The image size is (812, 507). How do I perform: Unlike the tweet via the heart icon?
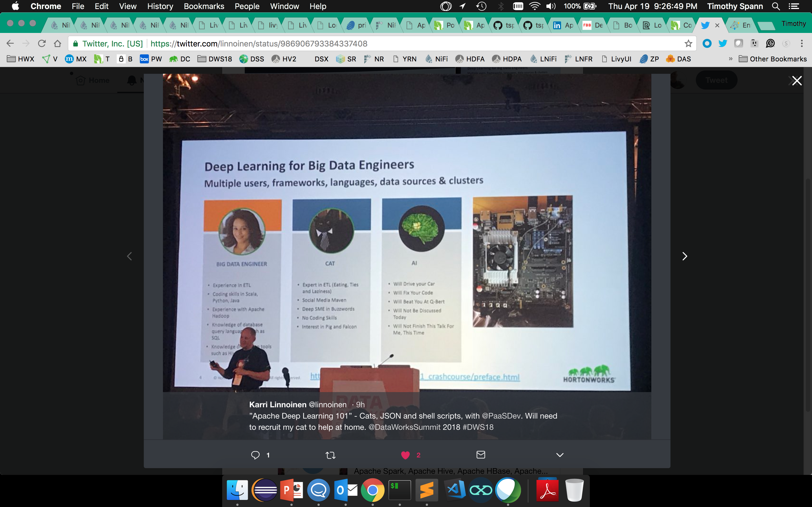[405, 455]
